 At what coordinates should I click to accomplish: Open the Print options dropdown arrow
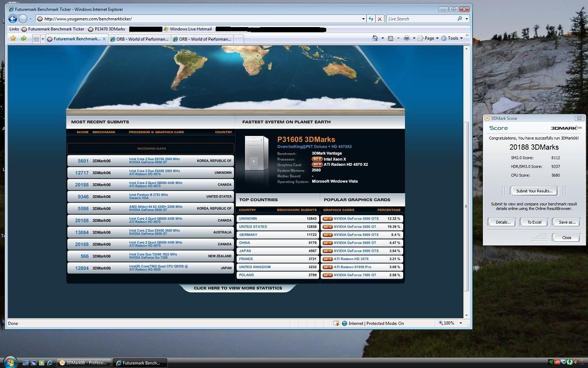pos(413,38)
